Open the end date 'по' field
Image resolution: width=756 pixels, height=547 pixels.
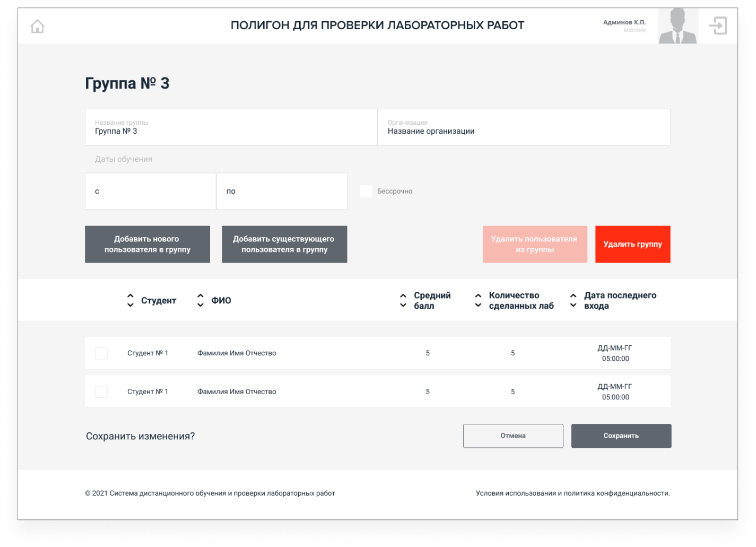tap(282, 191)
